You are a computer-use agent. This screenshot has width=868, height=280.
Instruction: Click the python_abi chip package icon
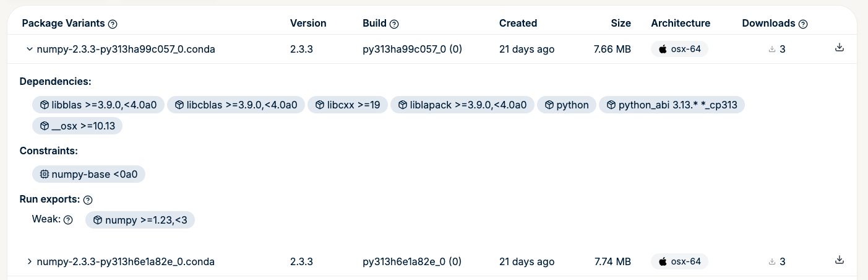tap(611, 105)
